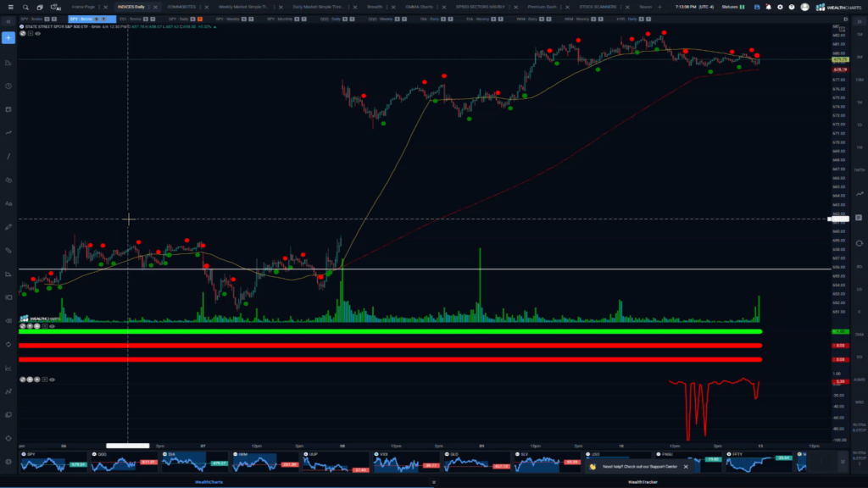This screenshot has width=868, height=488.
Task: Open the settings gear in the top-right
Action: 780,7
